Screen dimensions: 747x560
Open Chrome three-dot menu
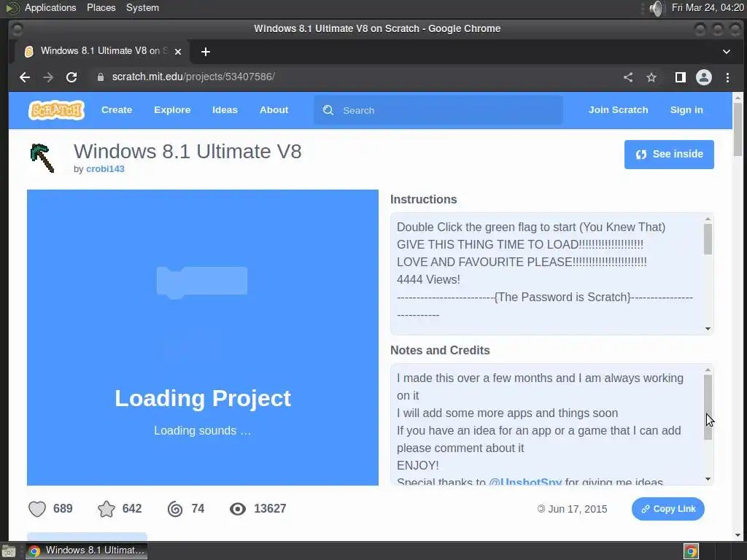[x=727, y=77]
